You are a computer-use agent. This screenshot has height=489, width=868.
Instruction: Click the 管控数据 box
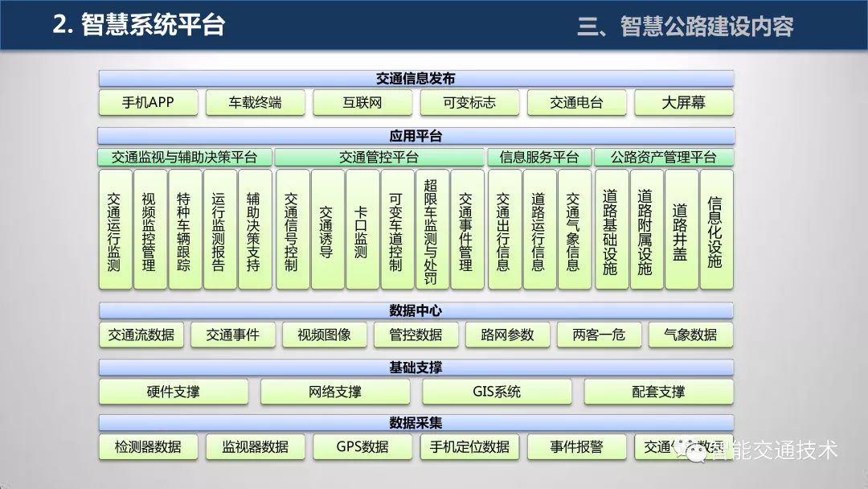[416, 335]
